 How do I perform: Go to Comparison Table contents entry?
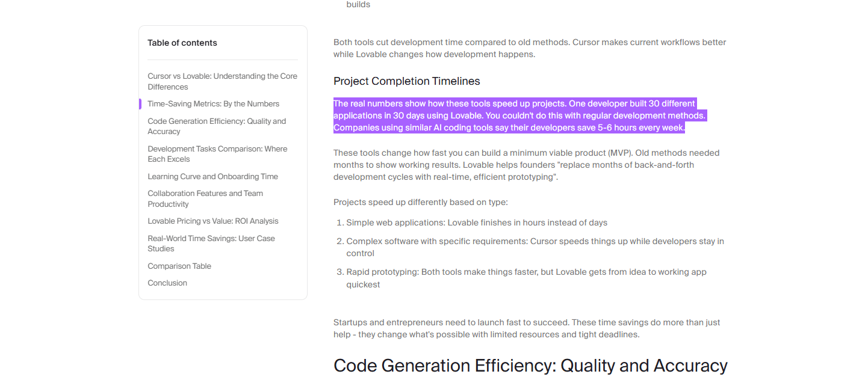pyautogui.click(x=179, y=266)
